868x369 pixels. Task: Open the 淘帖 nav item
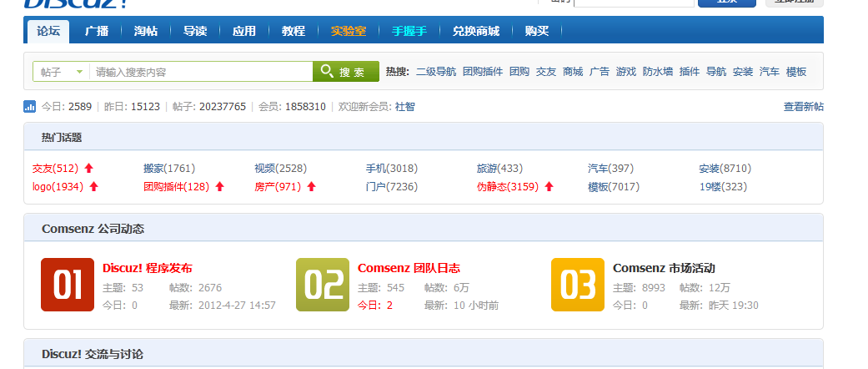pos(146,31)
